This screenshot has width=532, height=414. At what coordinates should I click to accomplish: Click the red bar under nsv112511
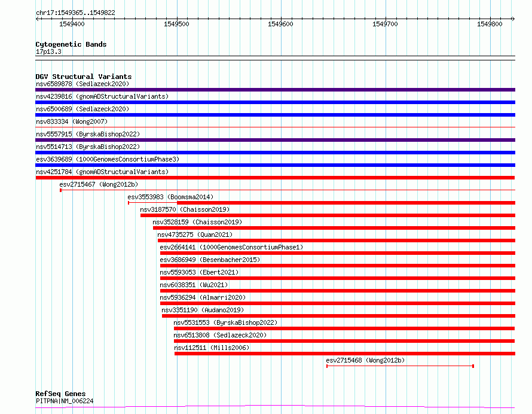[345, 354]
